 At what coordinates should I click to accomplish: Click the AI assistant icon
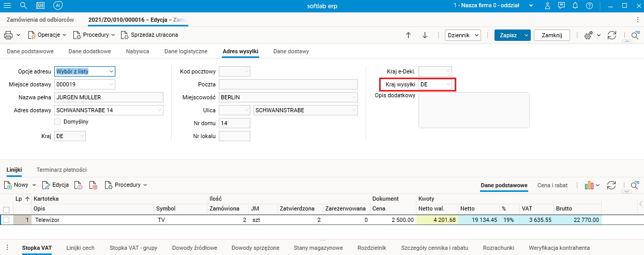tap(58, 5)
